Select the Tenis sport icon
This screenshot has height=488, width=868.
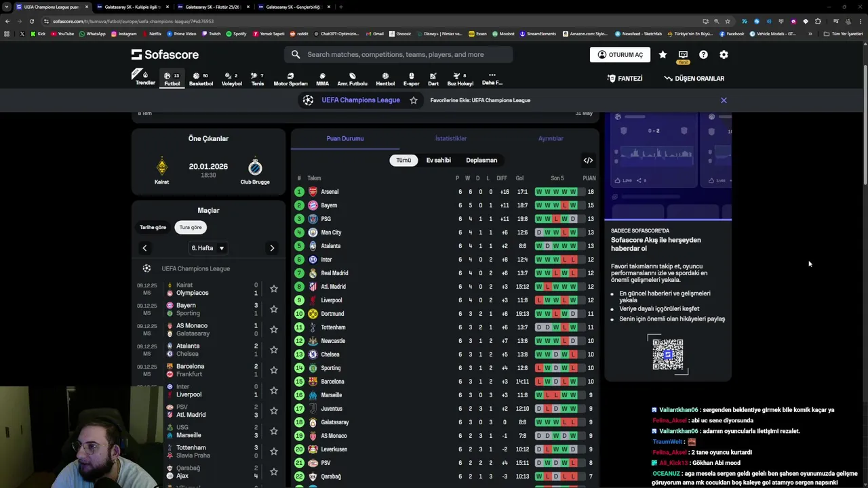(x=257, y=79)
